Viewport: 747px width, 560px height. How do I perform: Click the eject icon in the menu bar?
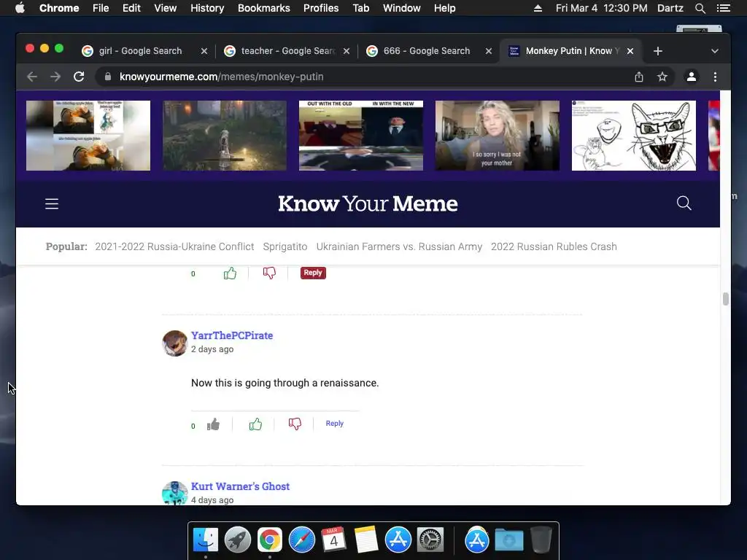(x=538, y=8)
